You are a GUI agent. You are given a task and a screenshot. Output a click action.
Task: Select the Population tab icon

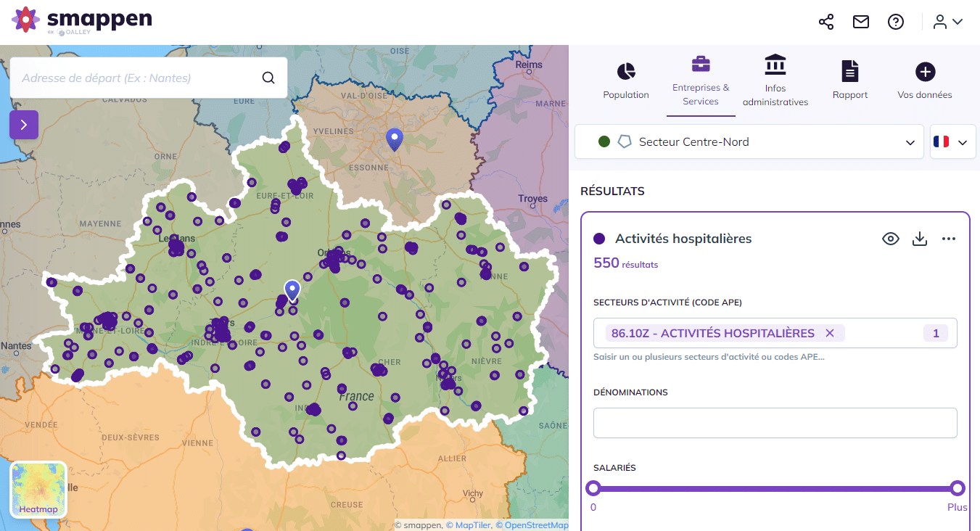625,72
